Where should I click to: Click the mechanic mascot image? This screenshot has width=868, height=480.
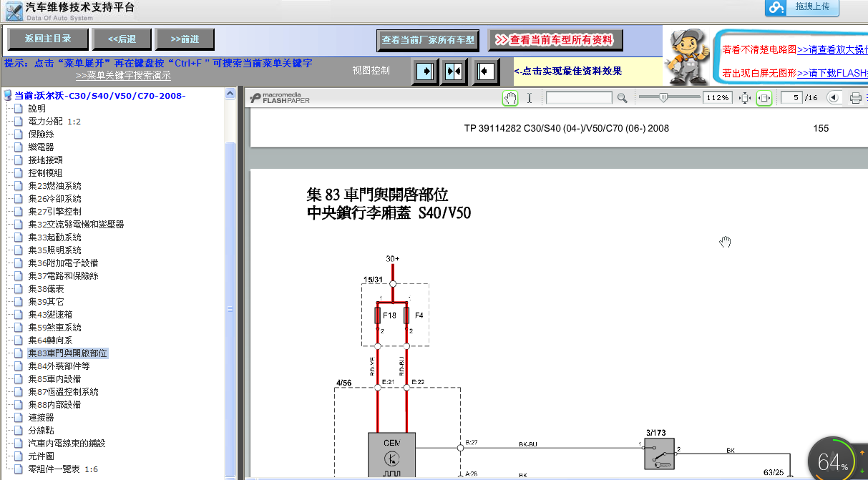[688, 56]
